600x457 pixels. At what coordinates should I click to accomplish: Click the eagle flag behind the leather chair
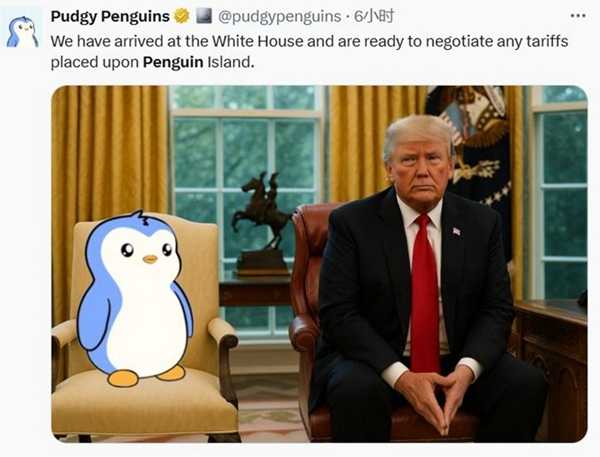[x=470, y=157]
